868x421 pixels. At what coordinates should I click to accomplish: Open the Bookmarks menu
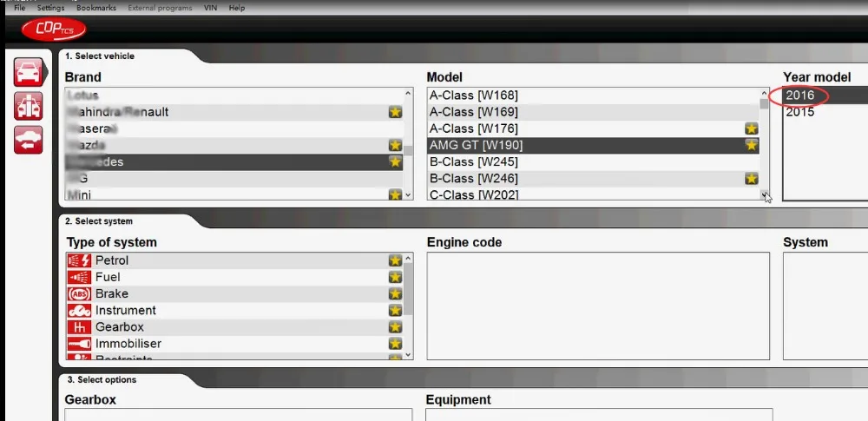point(96,8)
